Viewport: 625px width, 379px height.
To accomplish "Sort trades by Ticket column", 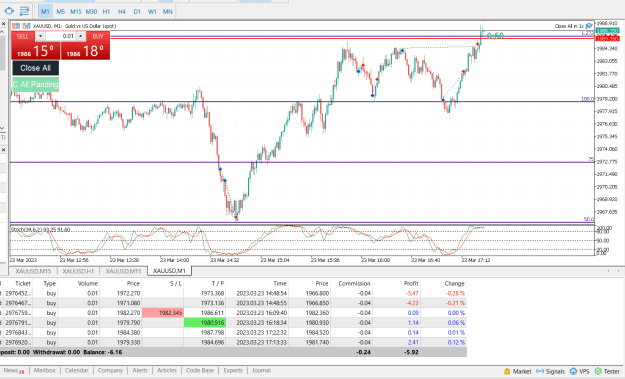I will (23, 283).
